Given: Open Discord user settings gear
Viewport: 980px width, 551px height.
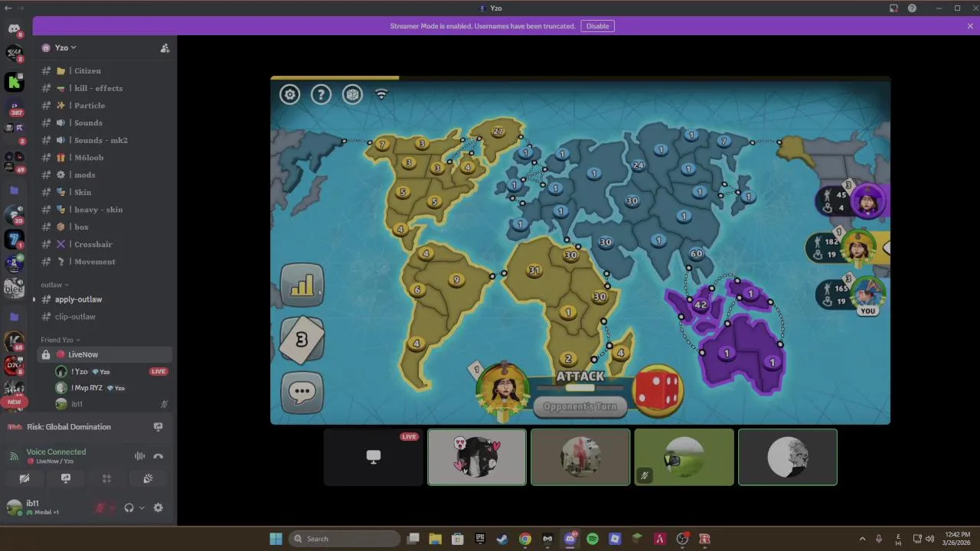Looking at the screenshot, I should coord(158,507).
